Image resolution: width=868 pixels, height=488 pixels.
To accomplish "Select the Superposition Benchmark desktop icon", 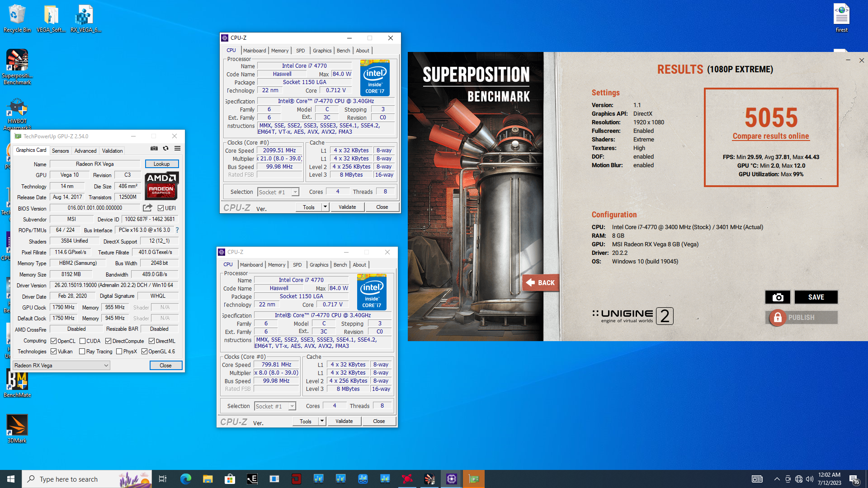I will [x=17, y=67].
